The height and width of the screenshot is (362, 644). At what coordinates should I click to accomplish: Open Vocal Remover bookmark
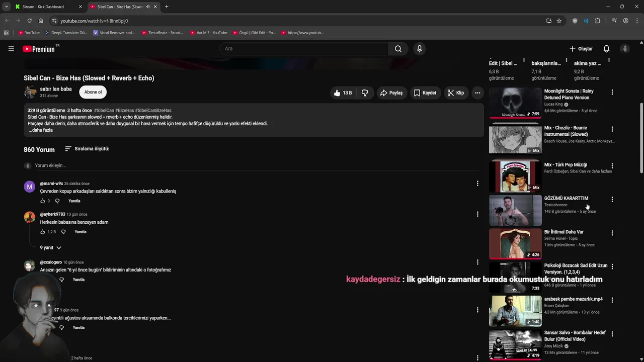pos(114,33)
